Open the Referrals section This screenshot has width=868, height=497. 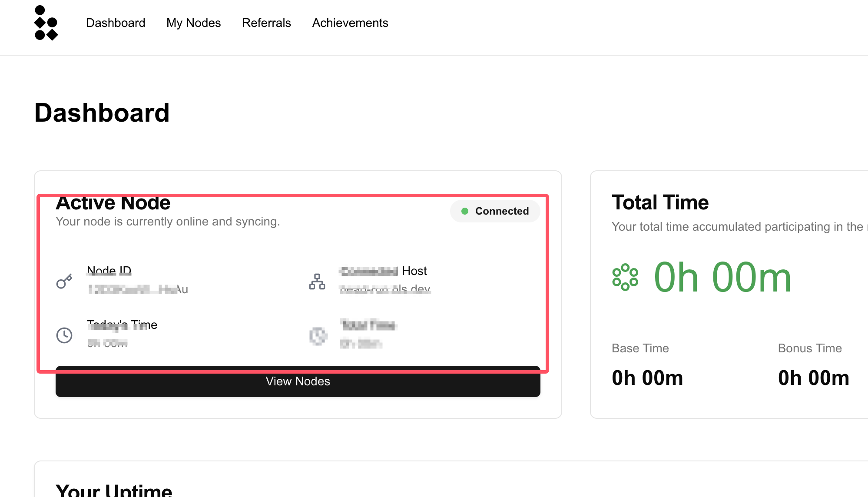[266, 23]
